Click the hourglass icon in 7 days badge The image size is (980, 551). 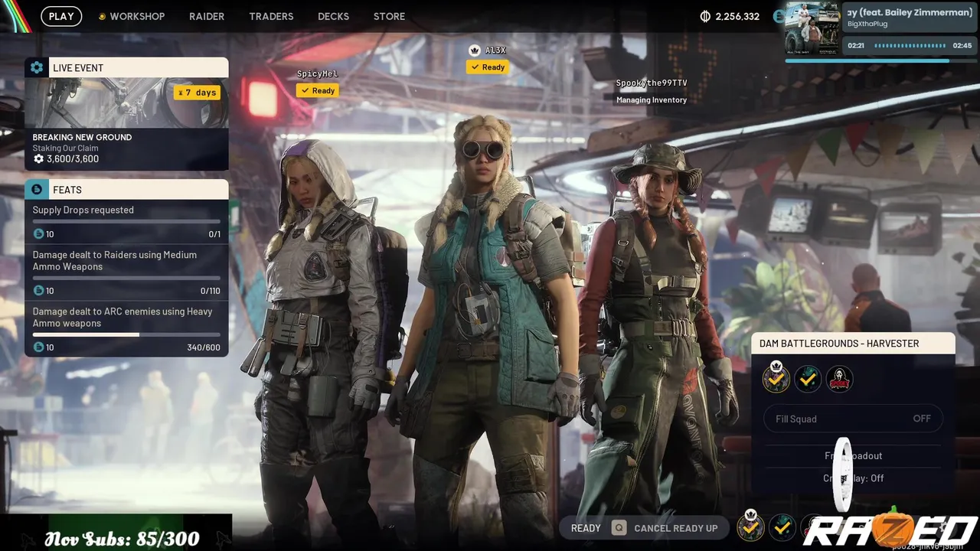point(180,93)
